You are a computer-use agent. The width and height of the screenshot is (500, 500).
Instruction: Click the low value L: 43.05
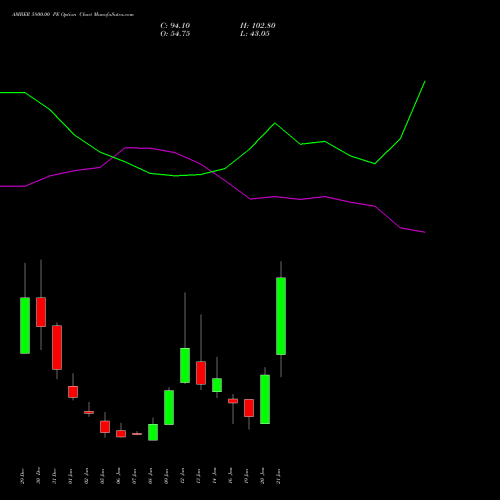[x=255, y=34]
